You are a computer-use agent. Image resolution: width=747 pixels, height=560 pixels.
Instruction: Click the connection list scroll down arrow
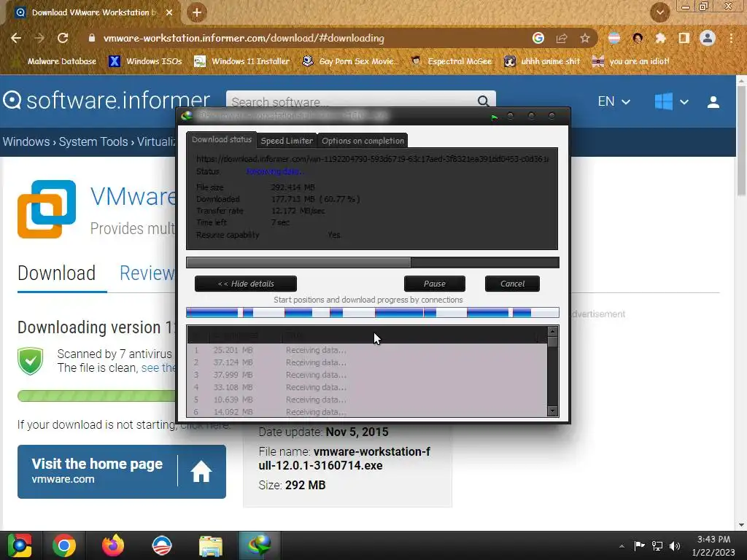(x=553, y=411)
